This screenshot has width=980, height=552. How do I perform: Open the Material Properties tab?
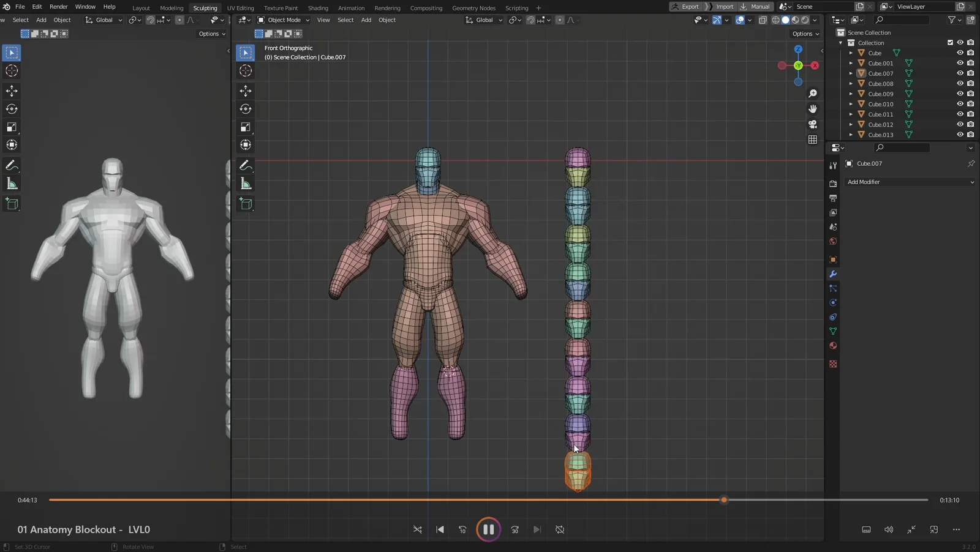833,346
